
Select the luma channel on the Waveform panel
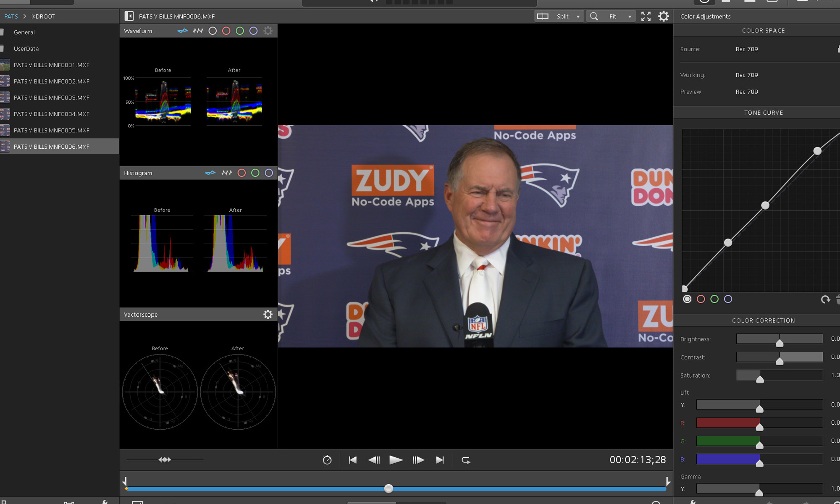[x=213, y=31]
